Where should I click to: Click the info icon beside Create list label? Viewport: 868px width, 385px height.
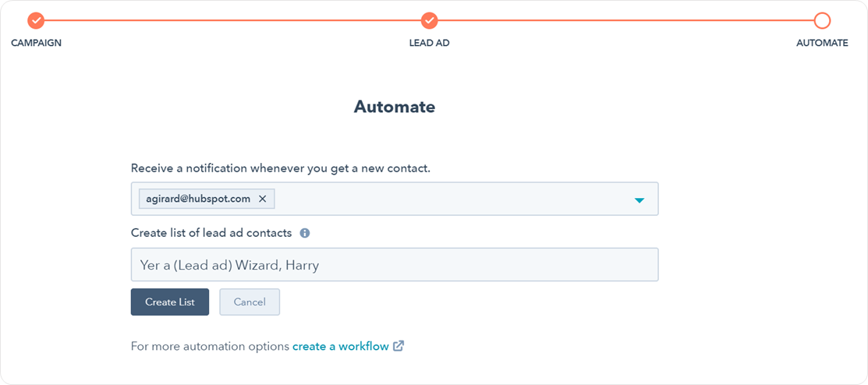pos(305,233)
